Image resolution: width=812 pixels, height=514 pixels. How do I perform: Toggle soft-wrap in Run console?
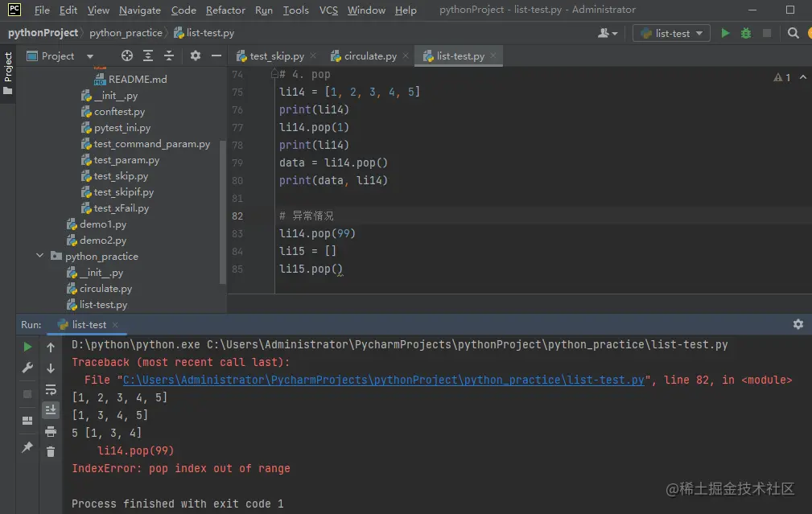click(x=51, y=389)
